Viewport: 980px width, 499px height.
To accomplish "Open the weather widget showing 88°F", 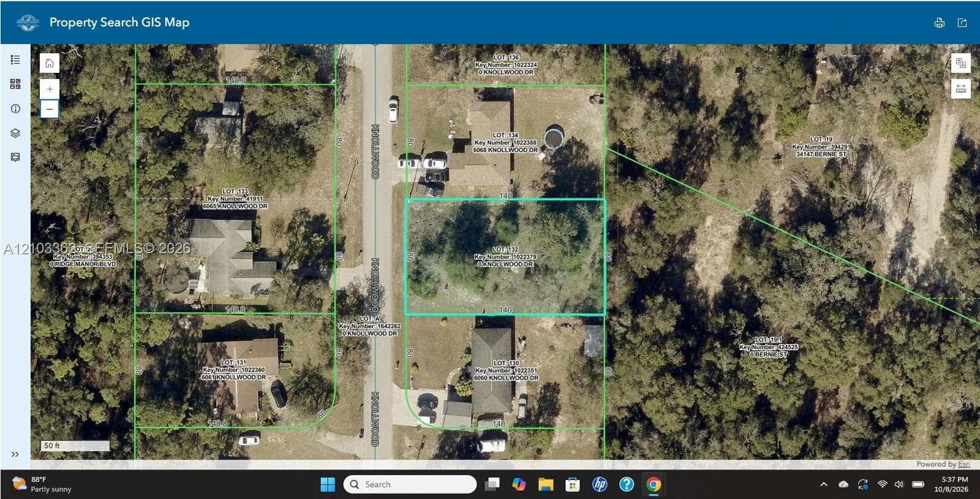I will click(42, 484).
